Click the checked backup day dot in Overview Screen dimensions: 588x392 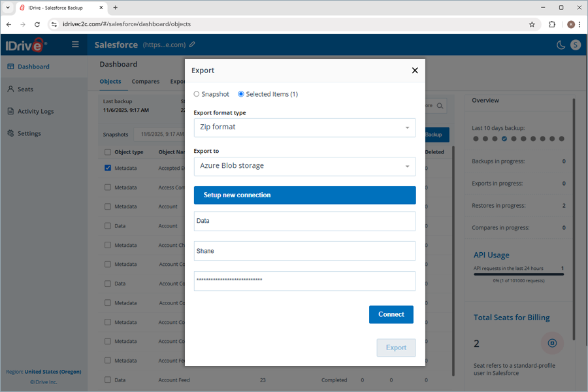504,139
